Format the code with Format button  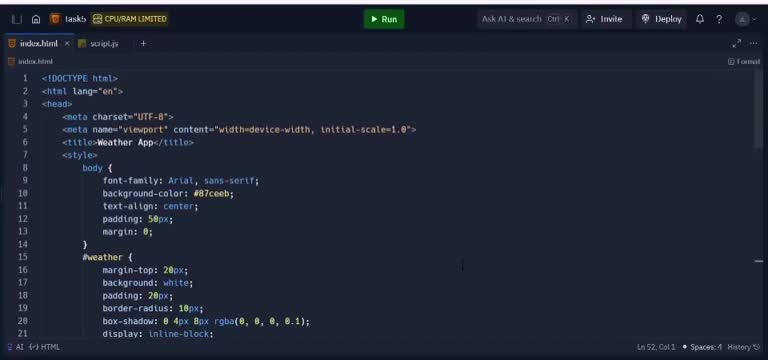(744, 62)
